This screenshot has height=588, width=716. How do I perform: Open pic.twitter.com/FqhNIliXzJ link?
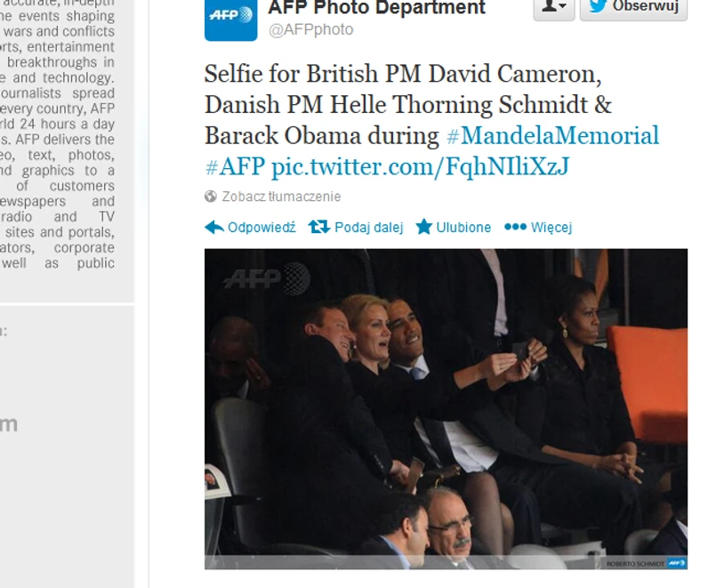(x=420, y=166)
